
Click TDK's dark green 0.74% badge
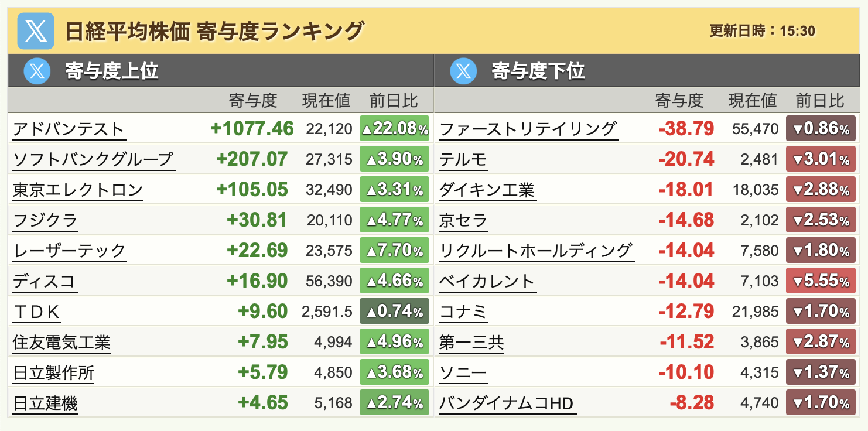394,312
